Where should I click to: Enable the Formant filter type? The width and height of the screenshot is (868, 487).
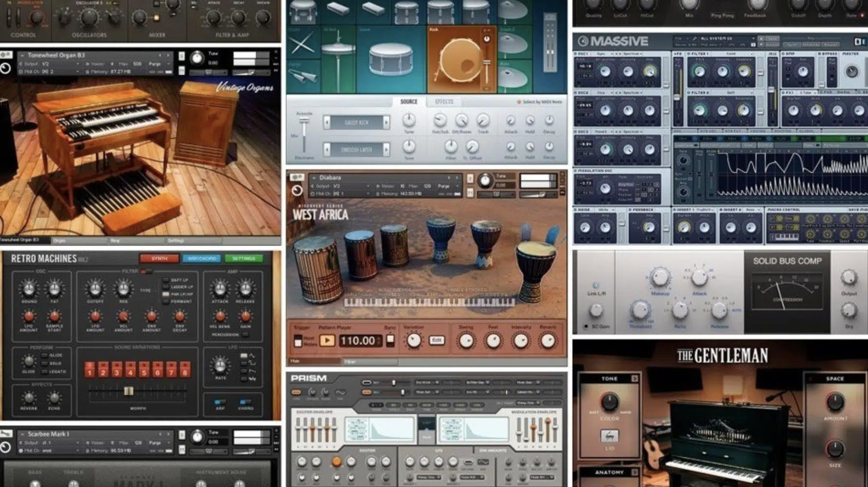165,302
